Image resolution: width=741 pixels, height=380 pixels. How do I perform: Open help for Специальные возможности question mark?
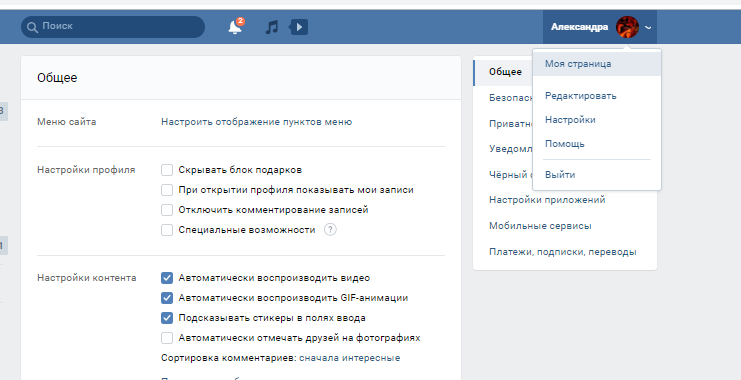click(x=330, y=230)
